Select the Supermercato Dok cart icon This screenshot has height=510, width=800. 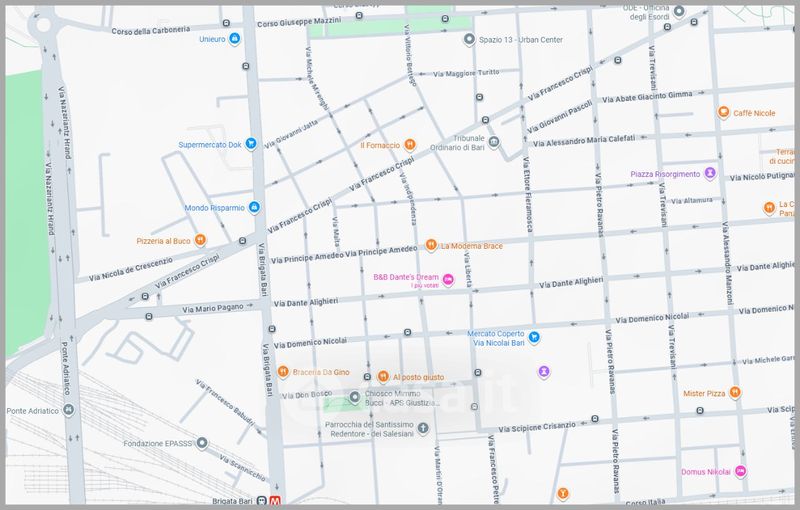coord(252,144)
